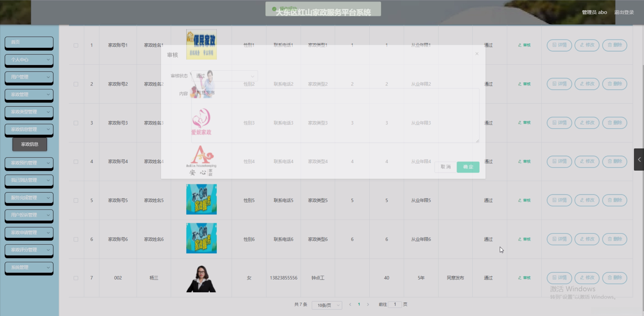Open the 10条/页 page size dropdown
644x316 pixels.
pos(327,305)
